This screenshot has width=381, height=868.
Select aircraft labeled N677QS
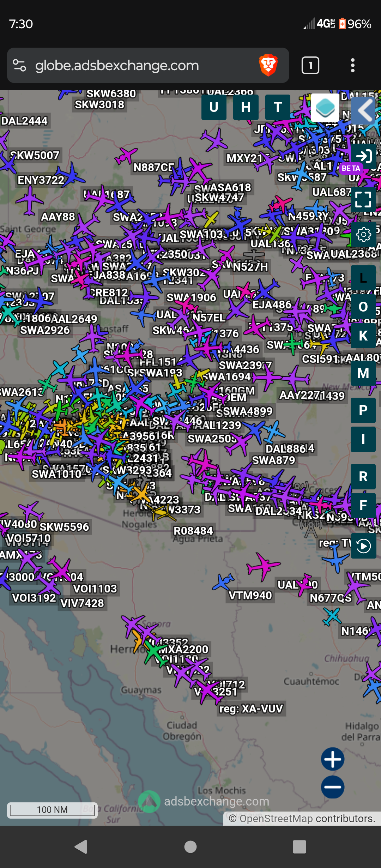pyautogui.click(x=331, y=598)
